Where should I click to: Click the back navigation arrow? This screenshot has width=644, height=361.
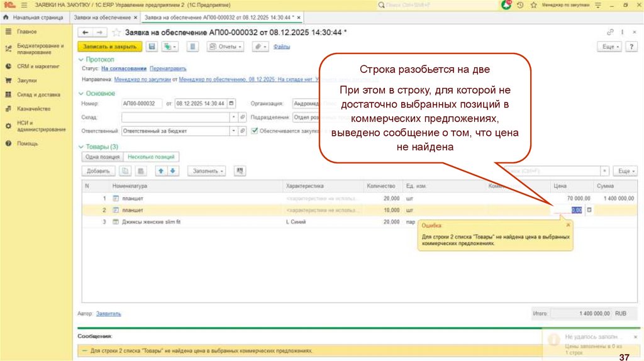coord(86,32)
